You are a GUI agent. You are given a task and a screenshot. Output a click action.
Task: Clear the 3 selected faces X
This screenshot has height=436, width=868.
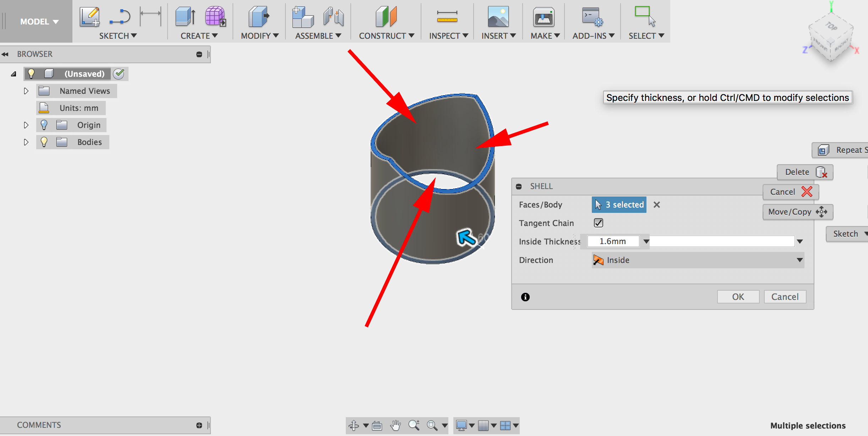(x=656, y=205)
